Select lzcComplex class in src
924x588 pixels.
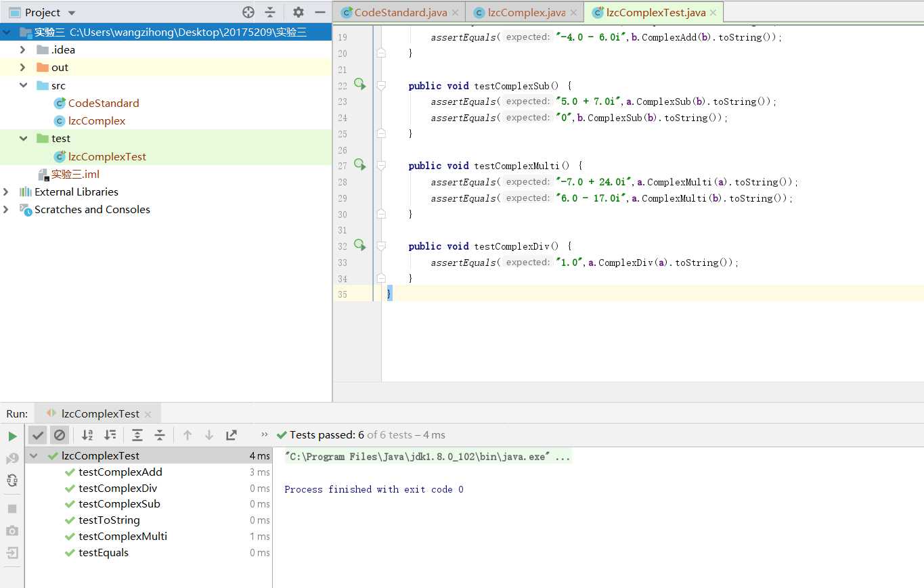point(97,120)
